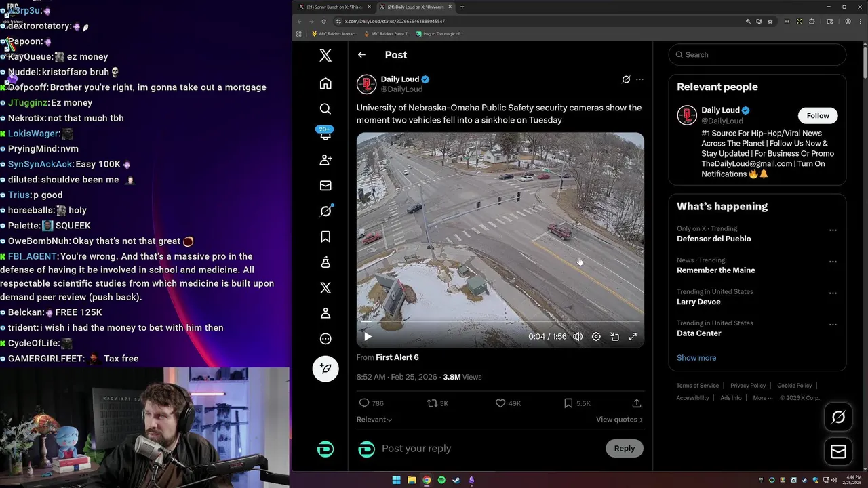Screen dimensions: 868x488
Task: Open More circle icon in sidebar
Action: (325, 339)
